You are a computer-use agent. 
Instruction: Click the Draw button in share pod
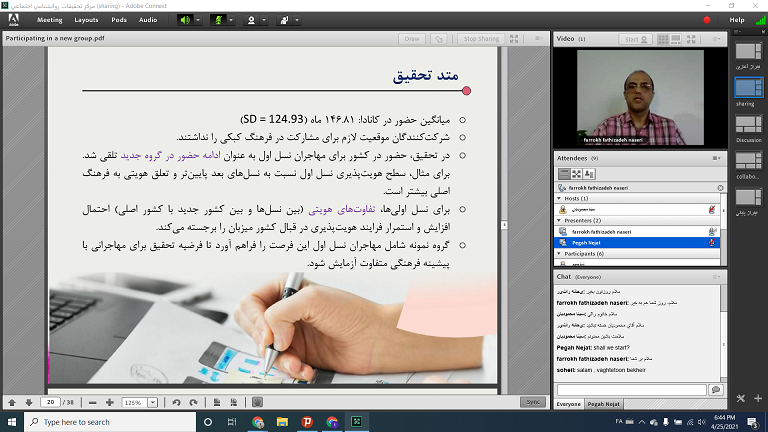tap(411, 39)
